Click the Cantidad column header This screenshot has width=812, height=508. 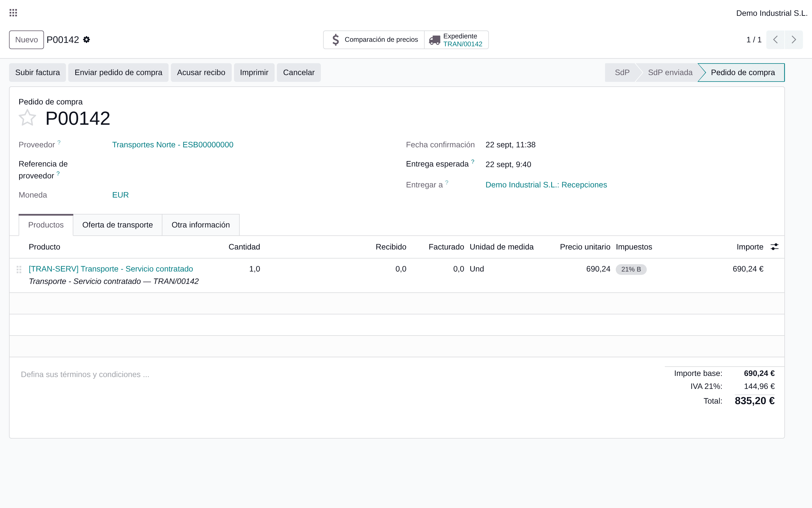click(x=244, y=247)
